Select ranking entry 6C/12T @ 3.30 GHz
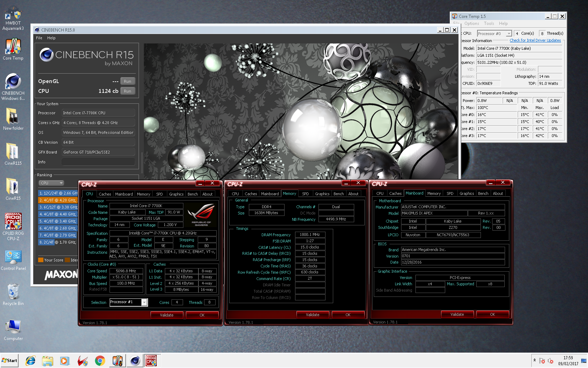The height and width of the screenshot is (368, 588). tap(58, 207)
